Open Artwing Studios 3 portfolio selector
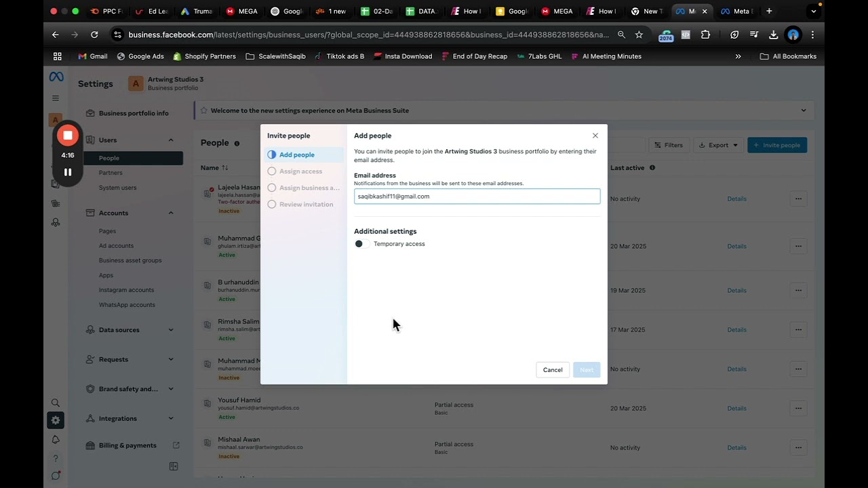 [167, 83]
